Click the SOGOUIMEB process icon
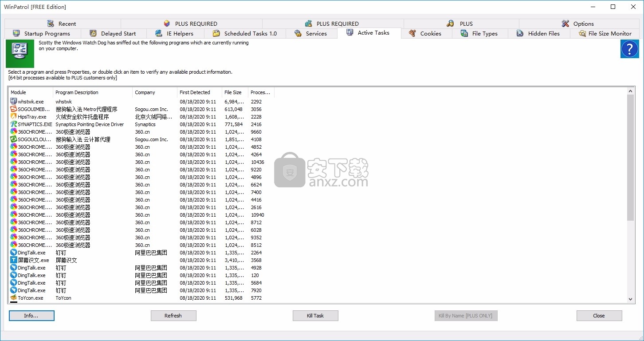The image size is (644, 341). [14, 109]
